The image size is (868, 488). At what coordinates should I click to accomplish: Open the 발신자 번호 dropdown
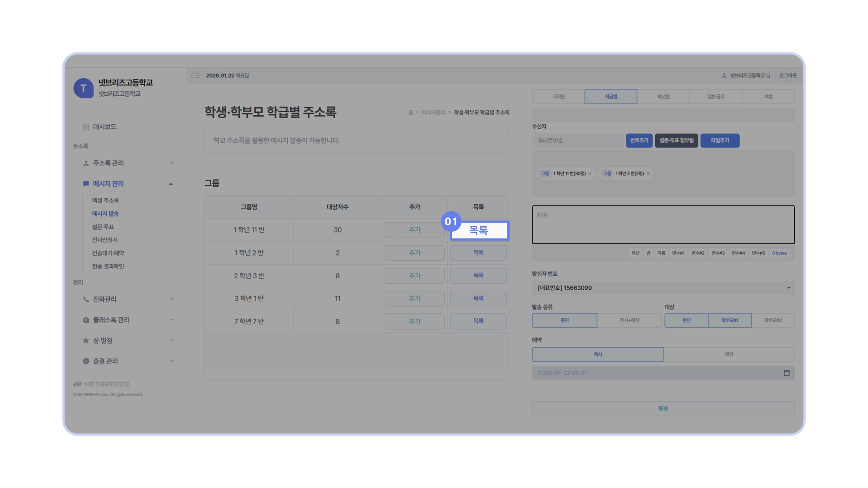[x=663, y=288]
